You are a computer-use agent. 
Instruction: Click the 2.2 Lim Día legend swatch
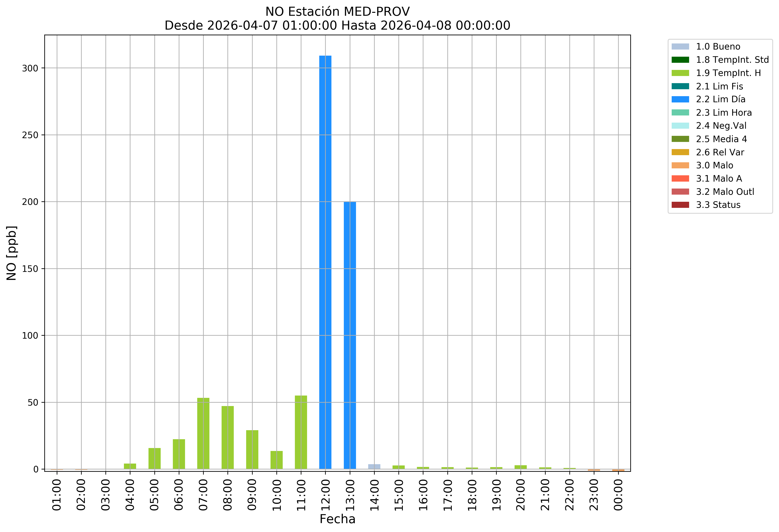coord(680,100)
